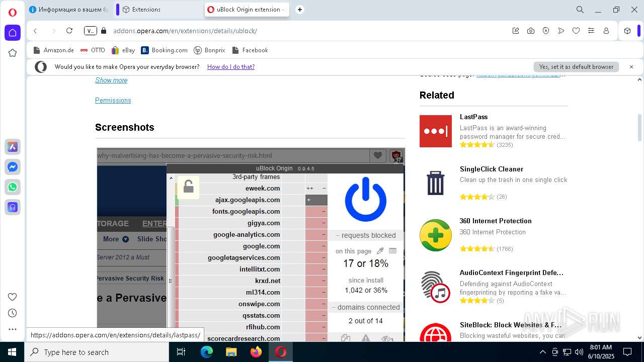Open the uBlock Origin screenshot image

[251, 245]
